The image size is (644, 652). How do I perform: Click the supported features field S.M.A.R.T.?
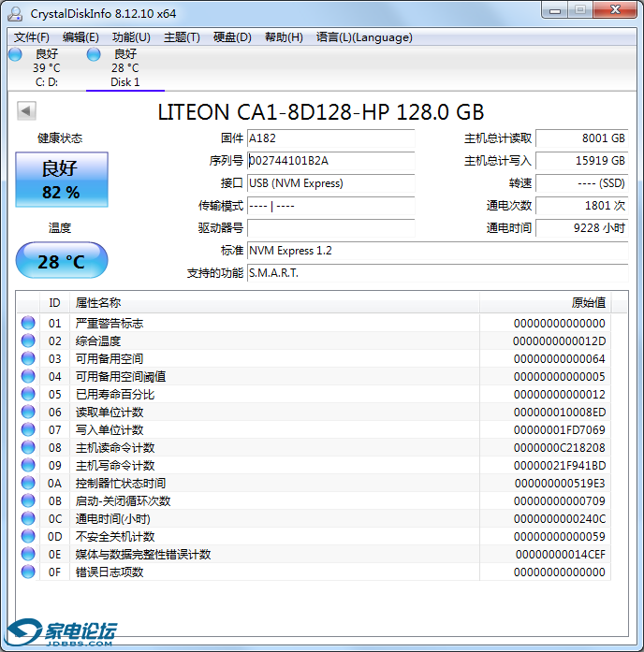click(x=438, y=273)
